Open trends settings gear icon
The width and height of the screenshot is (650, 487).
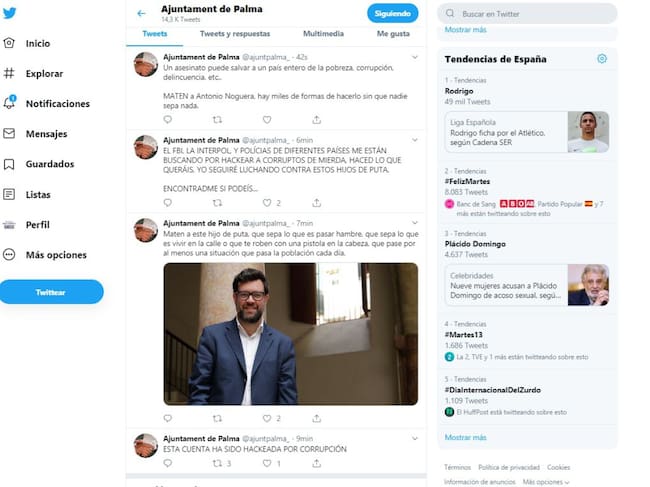pos(601,59)
